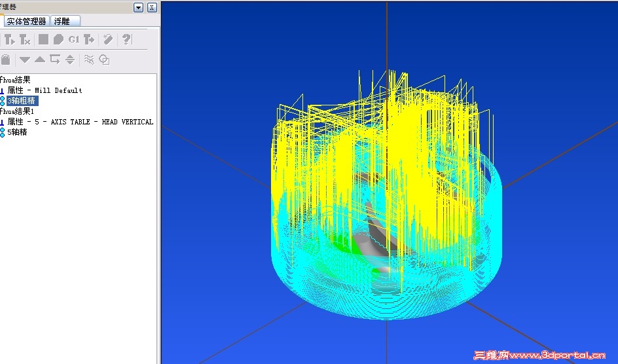Select the fhua结果 group in tree
618x364 pixels.
point(15,80)
